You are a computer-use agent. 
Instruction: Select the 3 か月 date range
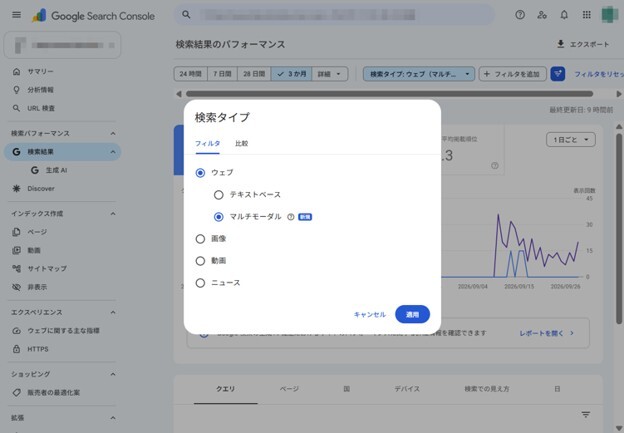292,74
